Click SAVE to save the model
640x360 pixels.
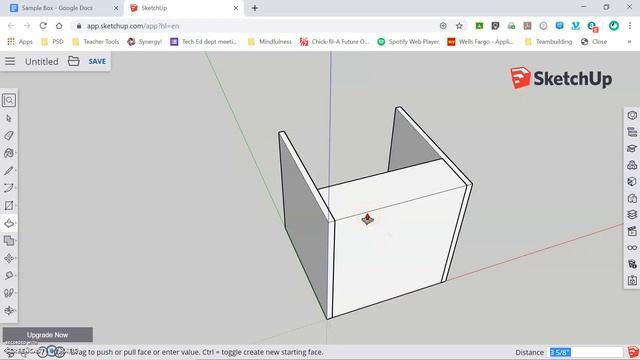pyautogui.click(x=97, y=61)
